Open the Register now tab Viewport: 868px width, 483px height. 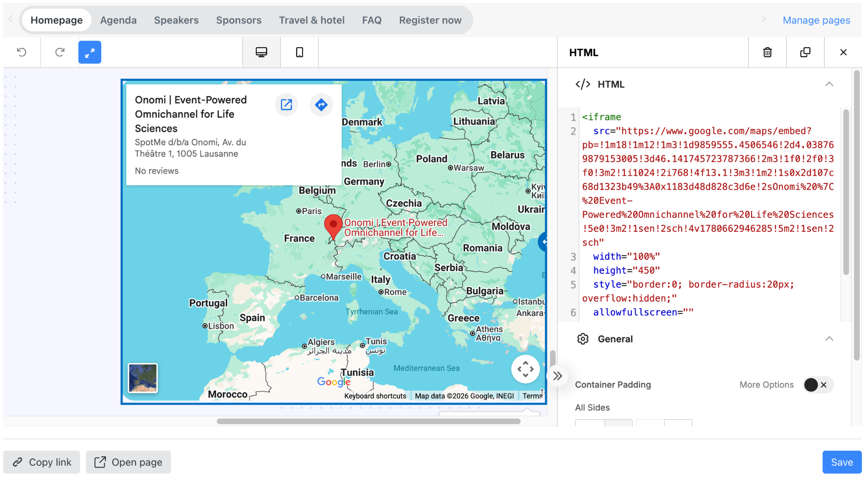tap(430, 20)
